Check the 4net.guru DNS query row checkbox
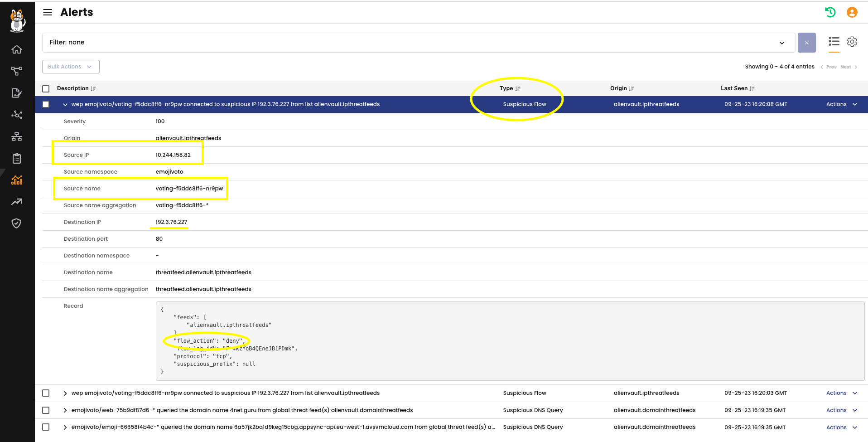 46,410
